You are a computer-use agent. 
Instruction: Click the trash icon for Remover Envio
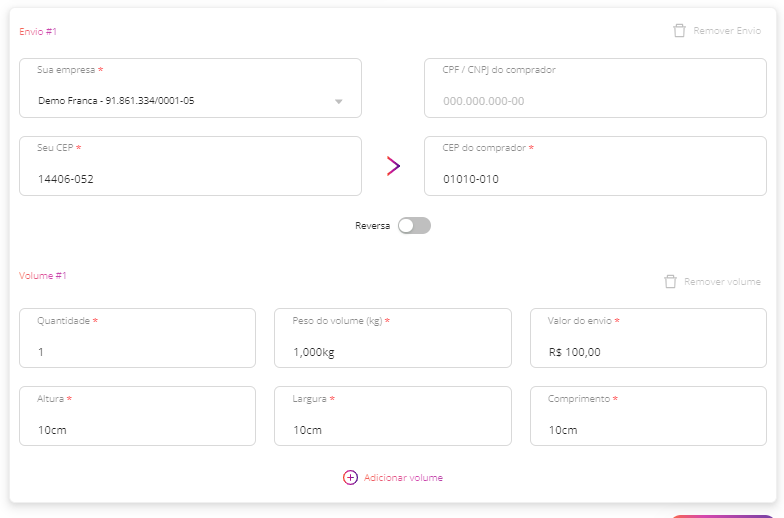click(679, 31)
